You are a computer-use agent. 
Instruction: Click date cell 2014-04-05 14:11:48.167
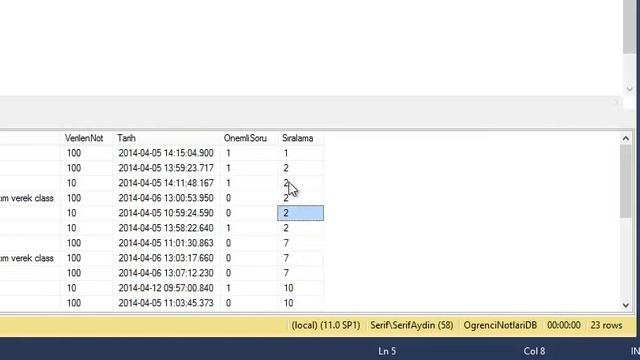[166, 183]
